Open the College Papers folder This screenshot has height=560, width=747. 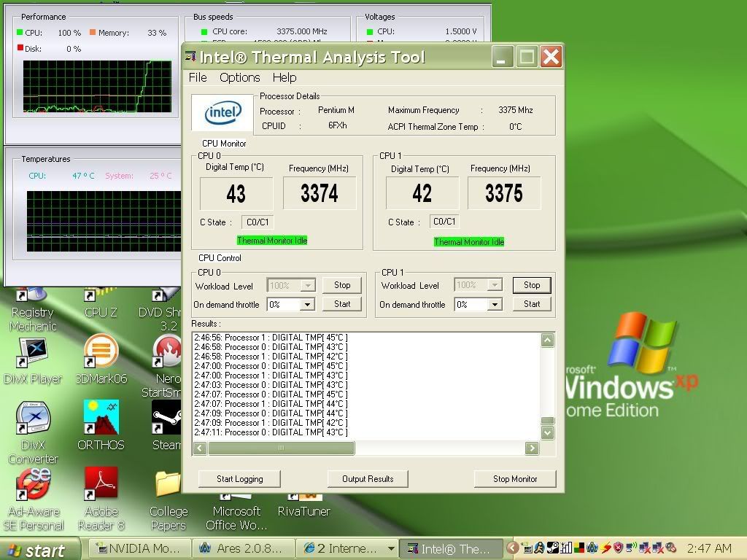(169, 500)
